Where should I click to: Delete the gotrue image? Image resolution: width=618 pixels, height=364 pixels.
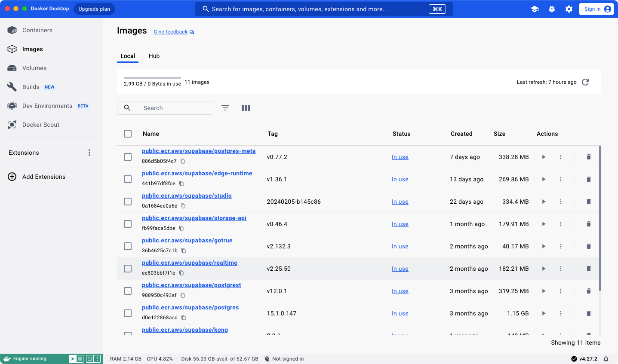coord(589,246)
